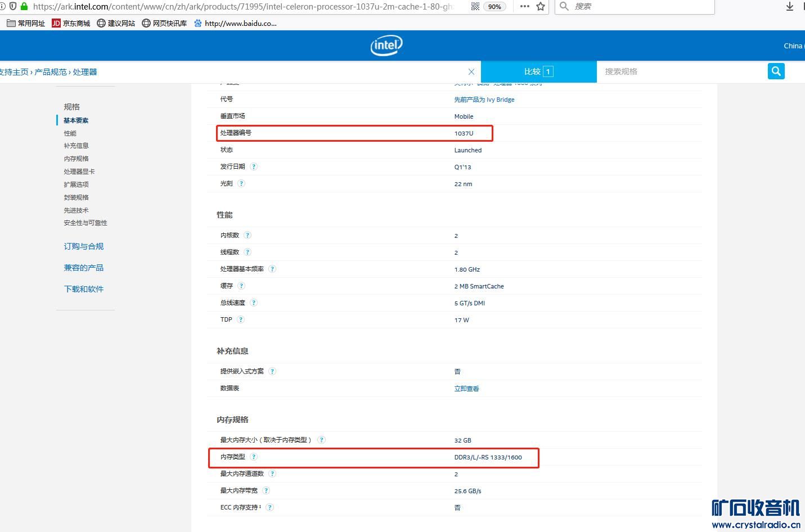Screen dimensions: 805x532
Task: Click the memory type value DDR3/L/-RS 1333/1600
Action: [x=488, y=457]
